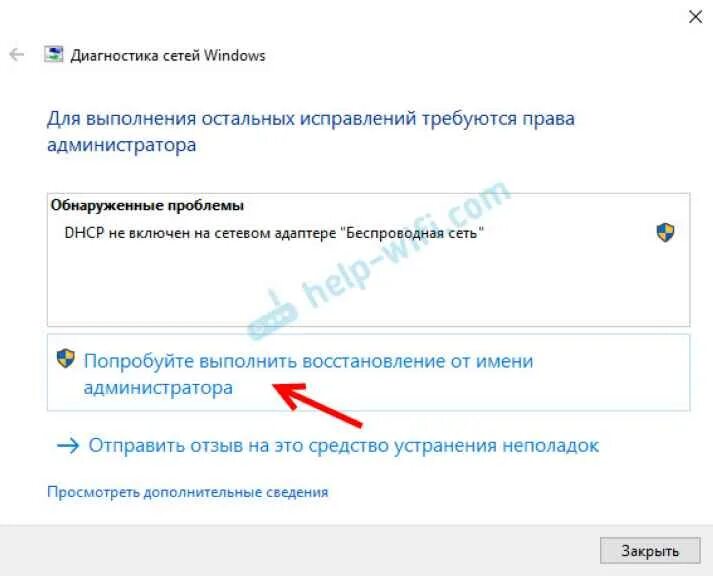
Task: Click the Windows network diagnostics window icon
Action: [53, 54]
